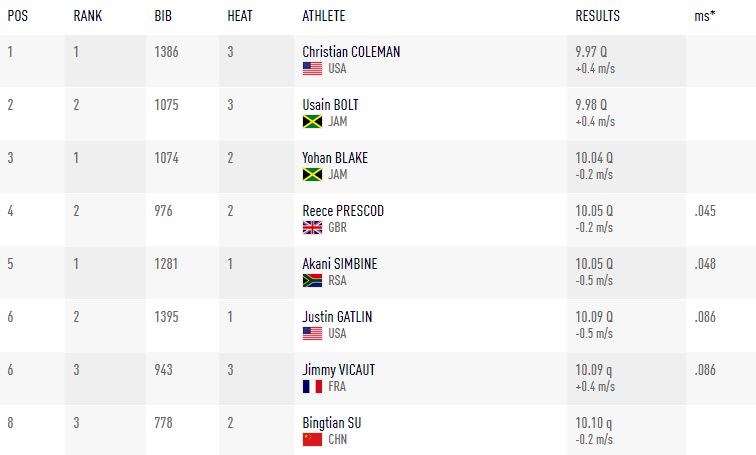The image size is (756, 455).
Task: Open Reece PRESCOD athlete name link
Action: [x=343, y=211]
